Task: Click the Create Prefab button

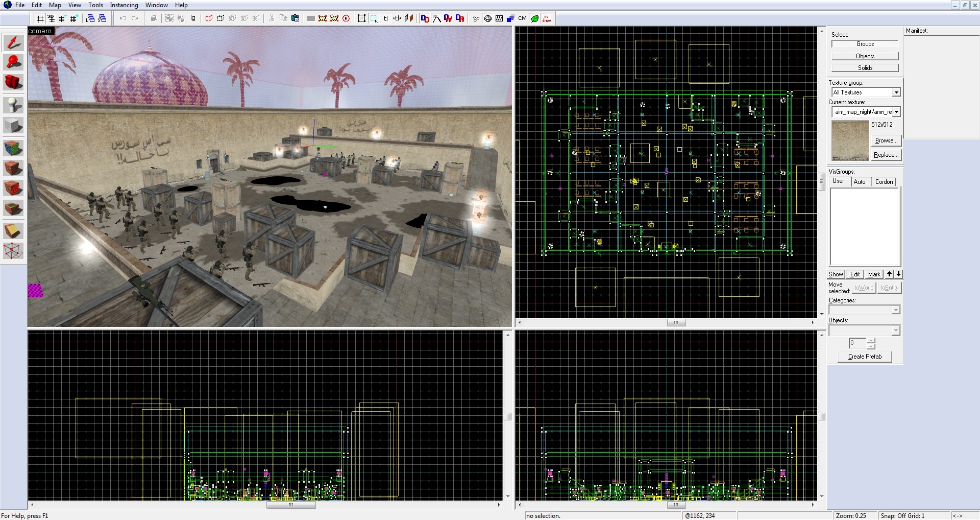Action: tap(865, 357)
